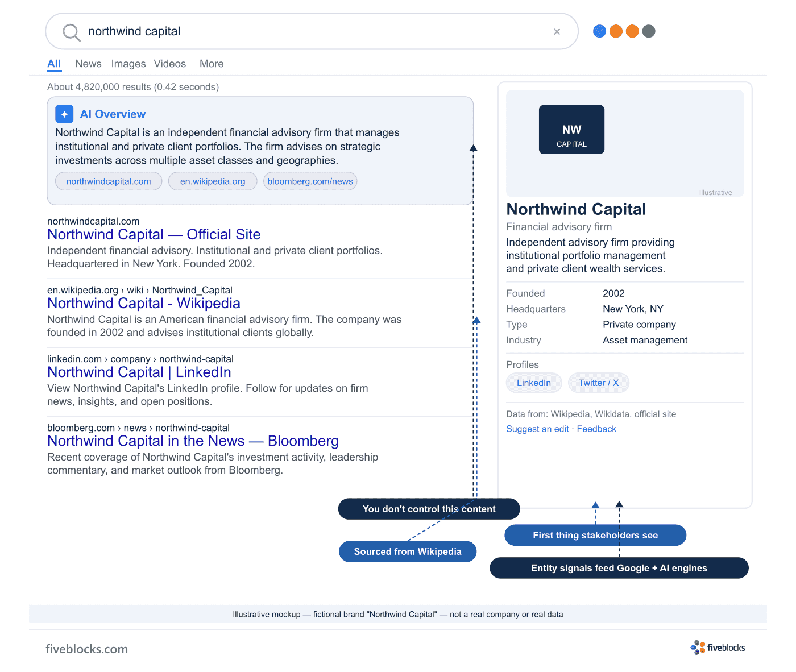
Task: Click the bloomberg.com breadcrumb URL
Action: [138, 428]
